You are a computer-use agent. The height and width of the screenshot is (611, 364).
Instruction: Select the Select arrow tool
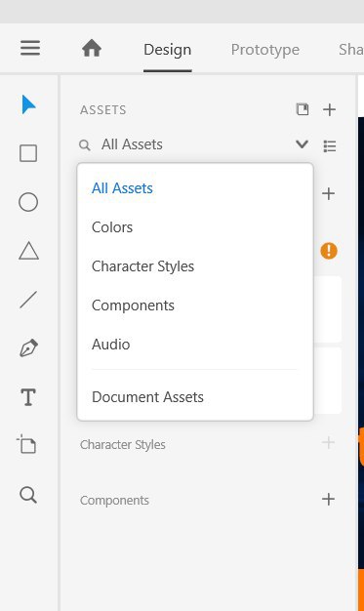pos(28,104)
